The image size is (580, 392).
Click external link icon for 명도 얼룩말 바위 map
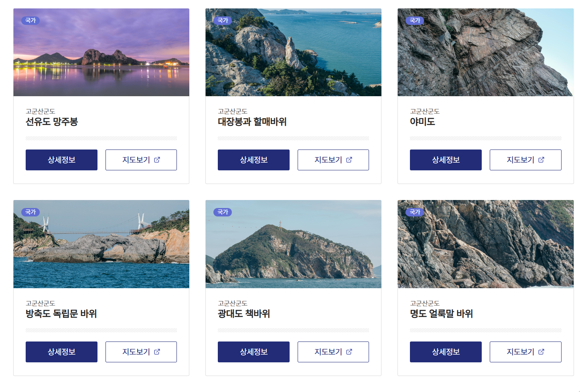(x=541, y=352)
